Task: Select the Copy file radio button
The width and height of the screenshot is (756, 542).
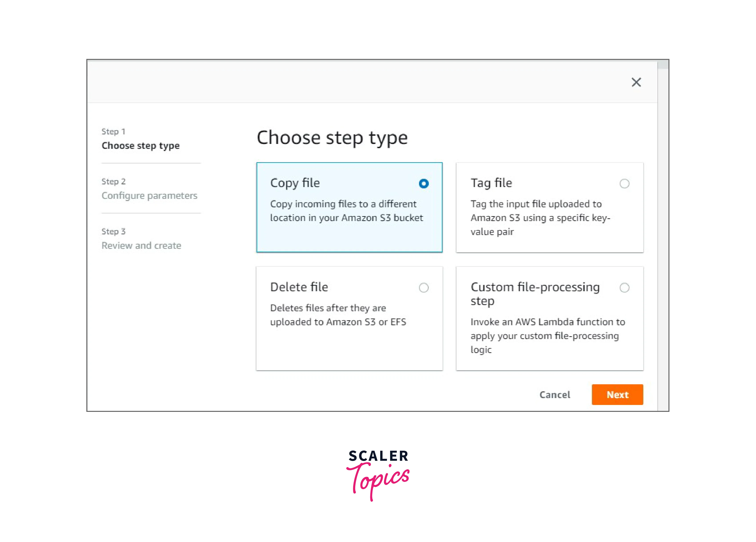Action: [424, 183]
